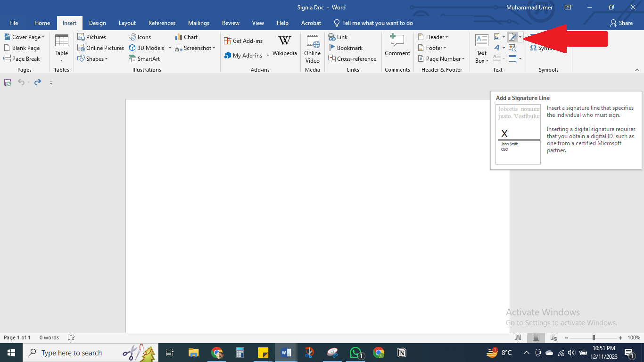
Task: Click Get Add-ins store button
Action: pos(243,41)
